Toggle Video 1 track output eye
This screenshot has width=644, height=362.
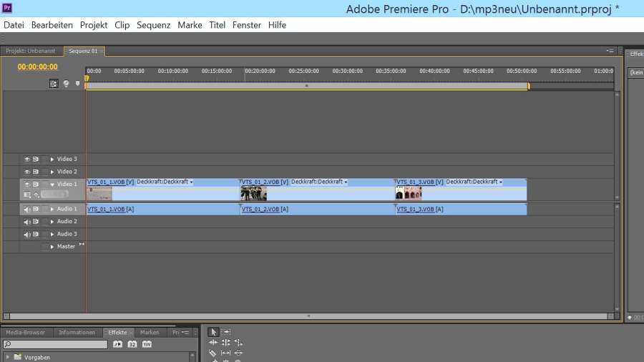27,185
